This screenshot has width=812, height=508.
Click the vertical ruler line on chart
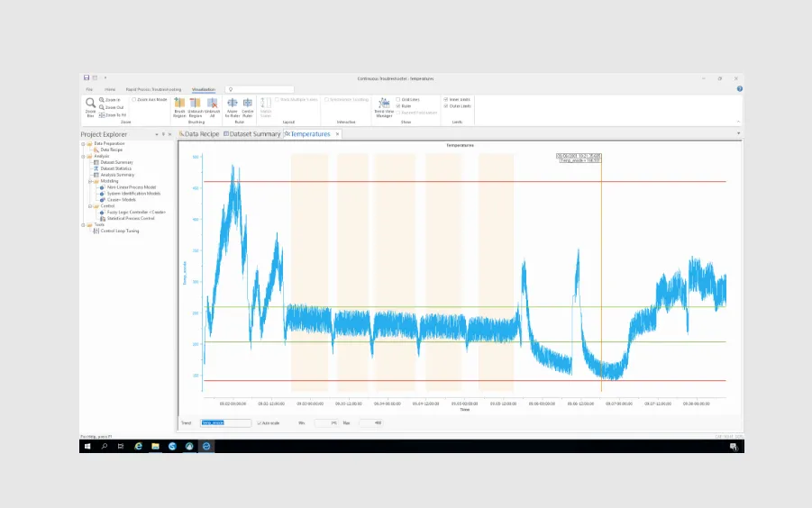[601, 274]
